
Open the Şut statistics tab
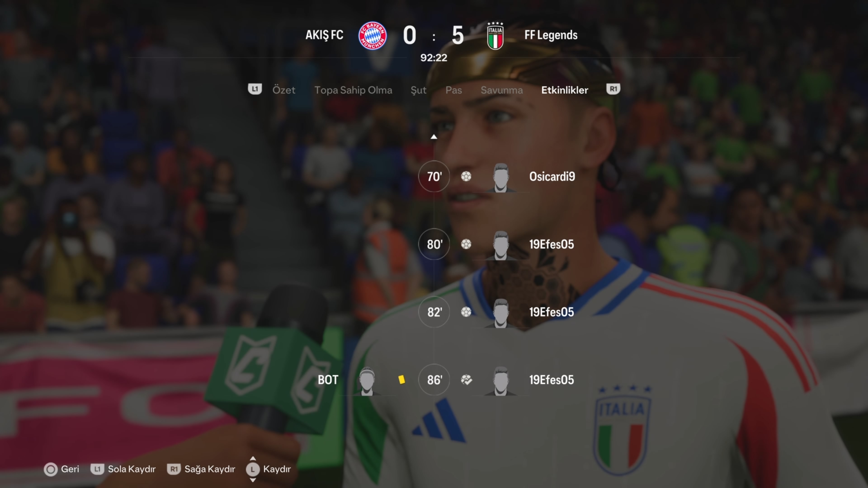418,90
